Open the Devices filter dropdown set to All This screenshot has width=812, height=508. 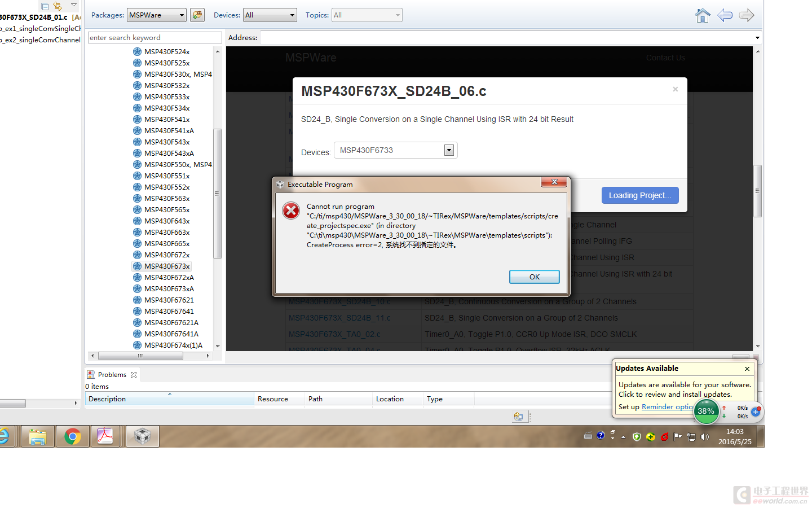[x=270, y=15]
